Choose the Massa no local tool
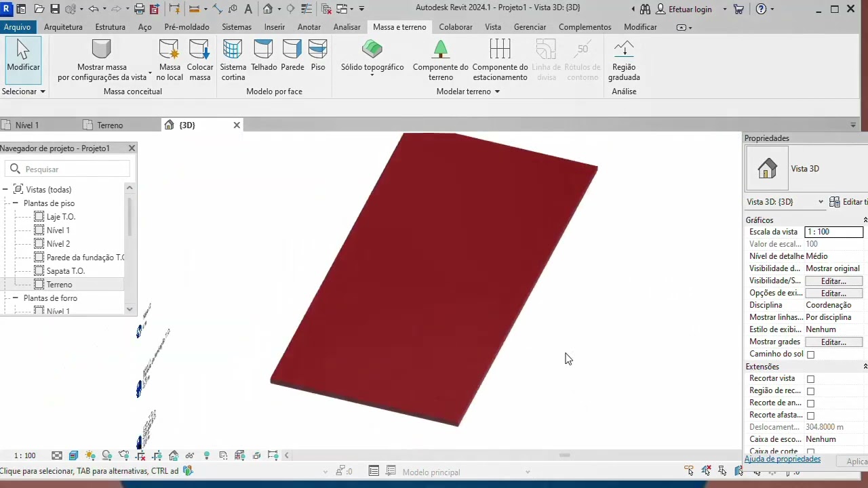 coord(170,60)
